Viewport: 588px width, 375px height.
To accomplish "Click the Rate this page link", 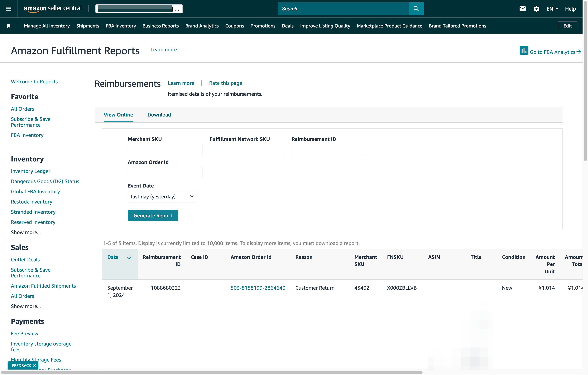I will pos(225,83).
